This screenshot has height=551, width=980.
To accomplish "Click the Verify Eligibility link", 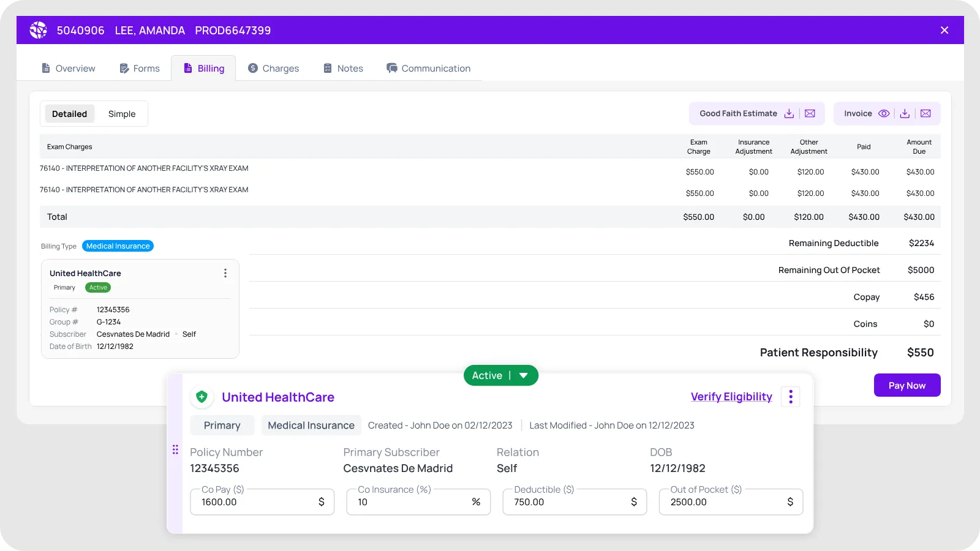I will point(731,397).
